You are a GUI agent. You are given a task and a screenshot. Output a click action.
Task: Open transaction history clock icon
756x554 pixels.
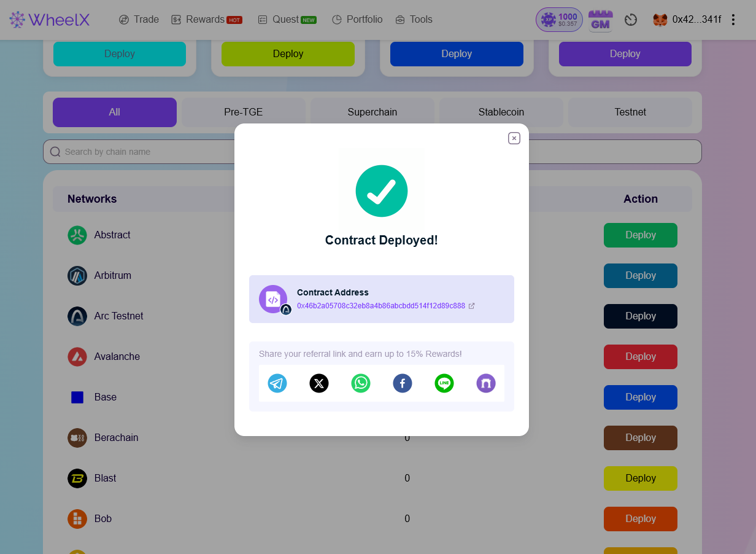pos(631,20)
